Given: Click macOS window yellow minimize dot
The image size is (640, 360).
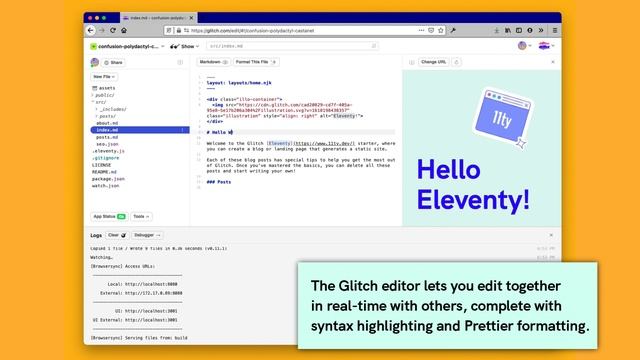Looking at the screenshot, I should 97,18.
